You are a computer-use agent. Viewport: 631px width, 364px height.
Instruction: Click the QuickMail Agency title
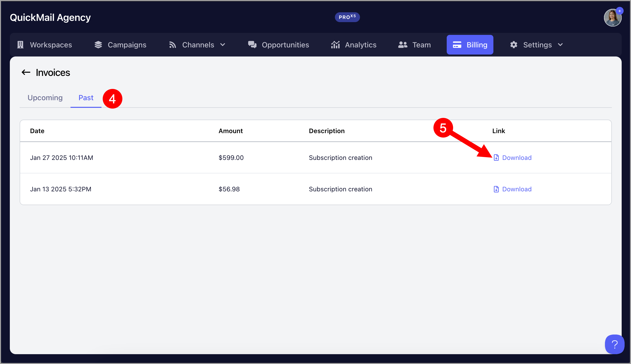pyautogui.click(x=50, y=17)
